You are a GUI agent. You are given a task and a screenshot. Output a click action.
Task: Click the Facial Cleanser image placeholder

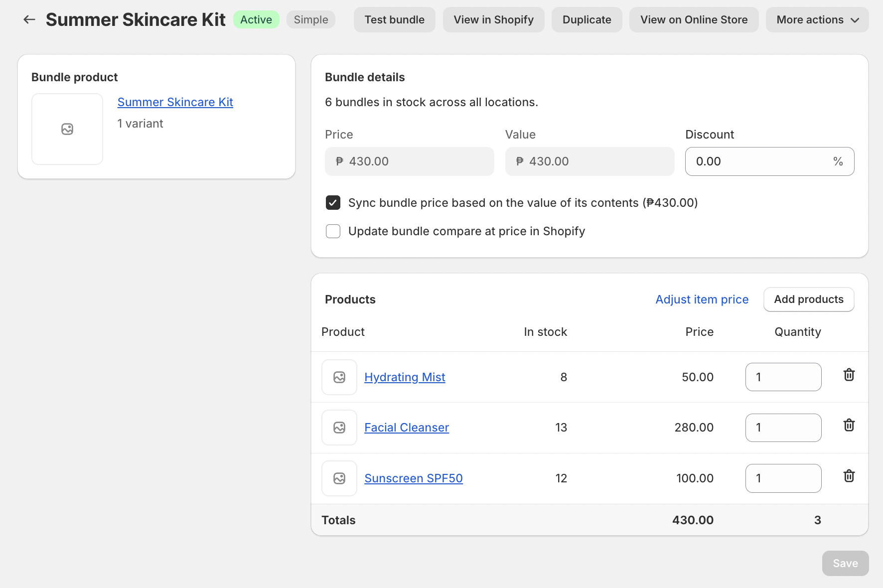pos(339,428)
